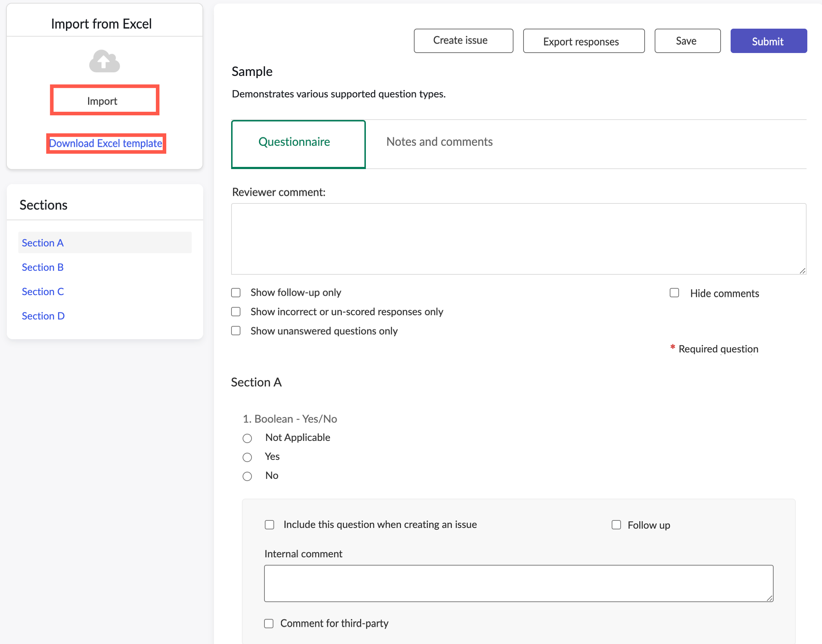Toggle the Follow up checkbox
The width and height of the screenshot is (822, 644).
click(x=616, y=525)
